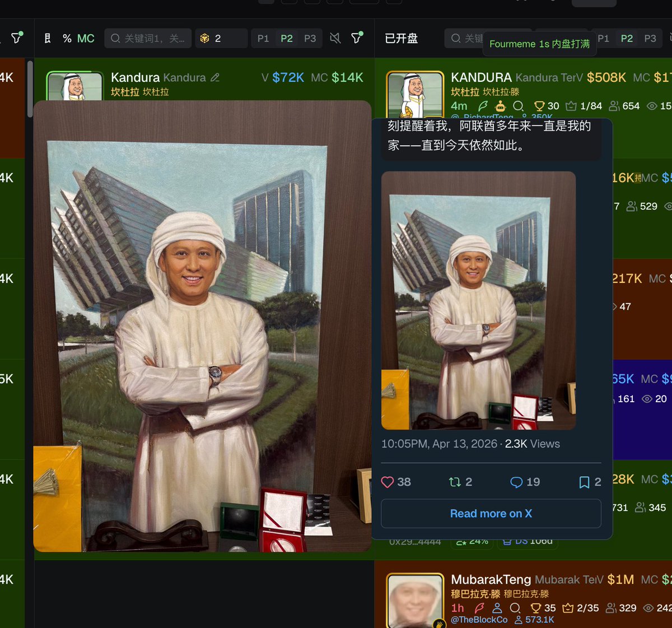
Task: Click the eye icon showing 20
Action: click(x=647, y=399)
